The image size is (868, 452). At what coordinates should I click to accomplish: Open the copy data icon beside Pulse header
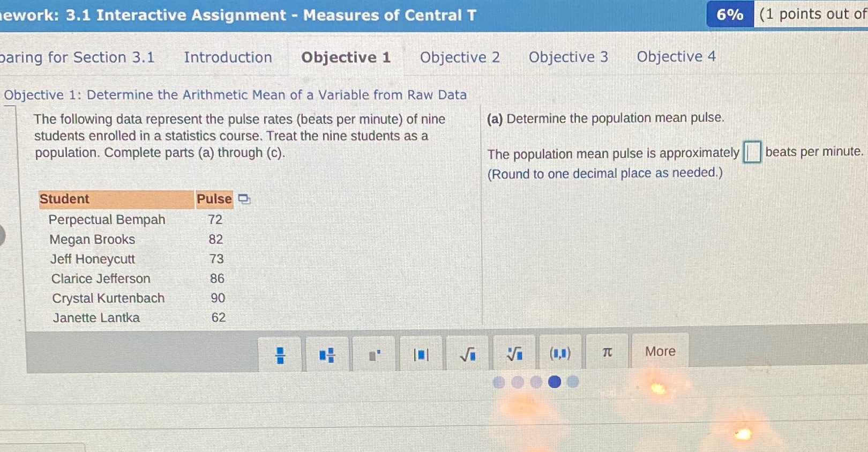pos(244,199)
